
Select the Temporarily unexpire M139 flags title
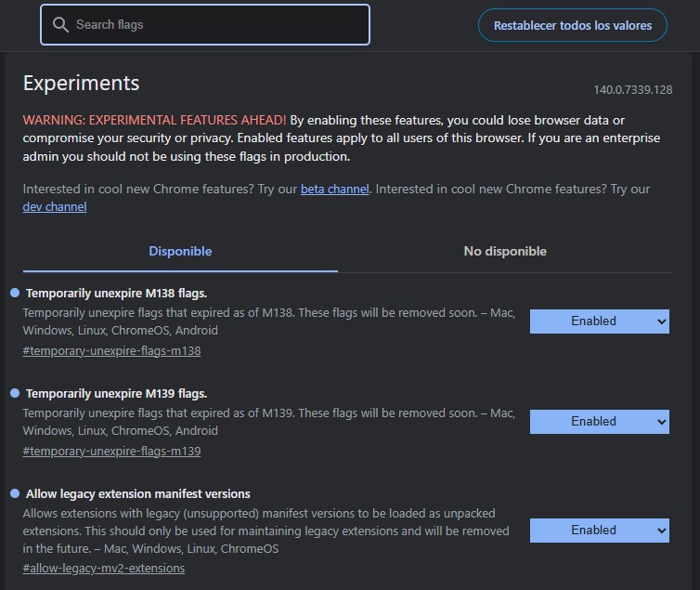116,393
